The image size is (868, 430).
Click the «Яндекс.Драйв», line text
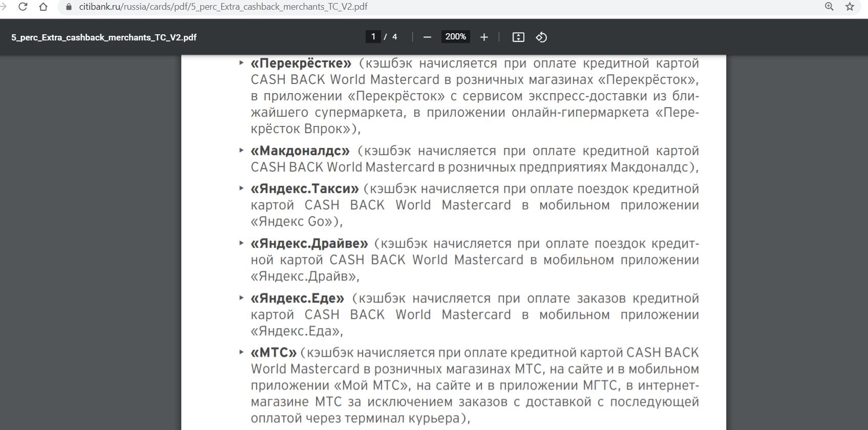(x=305, y=276)
